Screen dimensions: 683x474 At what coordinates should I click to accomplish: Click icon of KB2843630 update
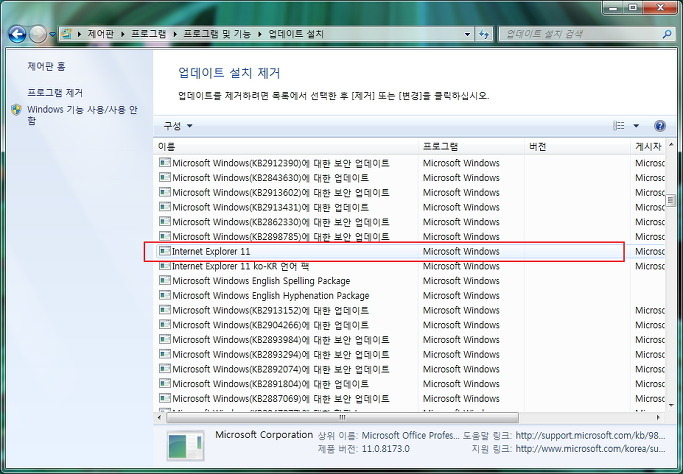[x=164, y=177]
